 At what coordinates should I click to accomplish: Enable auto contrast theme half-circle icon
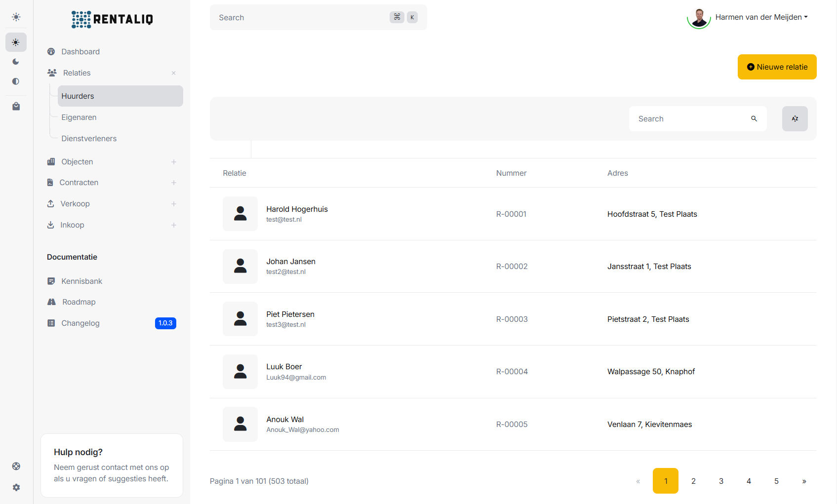[16, 81]
